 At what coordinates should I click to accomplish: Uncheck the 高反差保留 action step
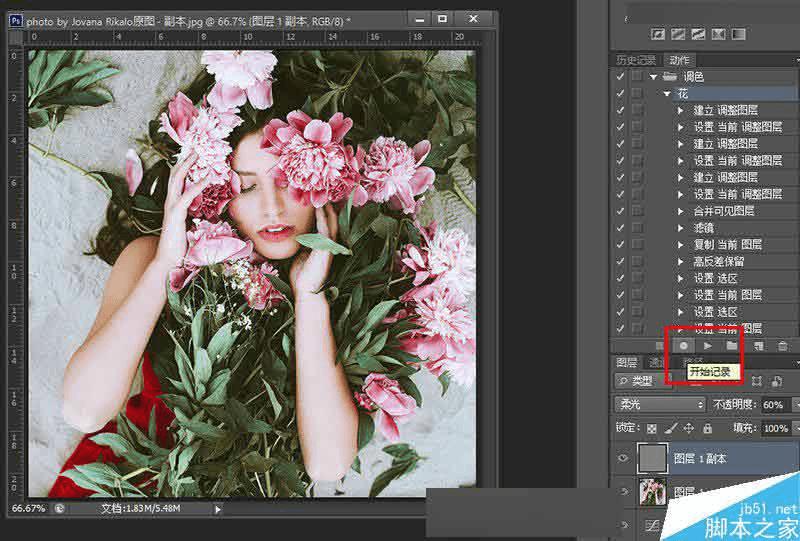[621, 261]
